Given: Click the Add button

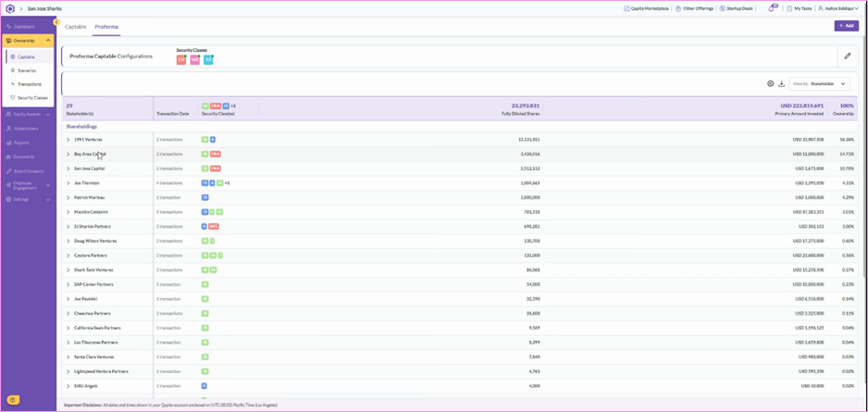Looking at the screenshot, I should 847,26.
